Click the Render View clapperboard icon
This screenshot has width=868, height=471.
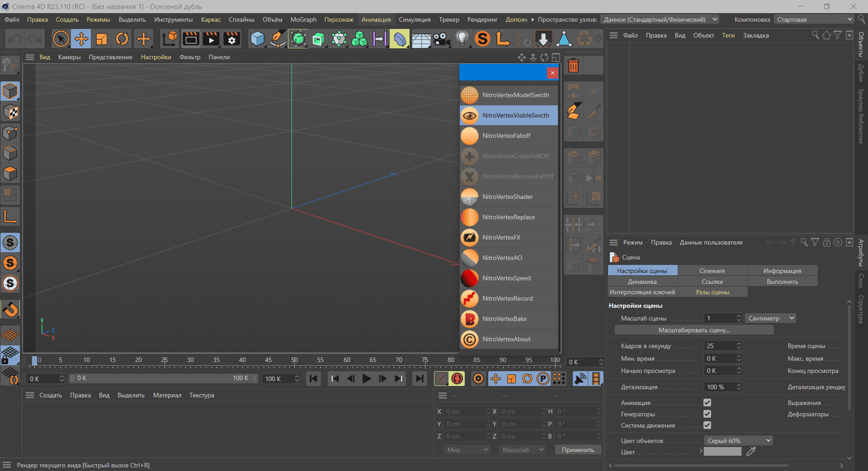[x=191, y=39]
